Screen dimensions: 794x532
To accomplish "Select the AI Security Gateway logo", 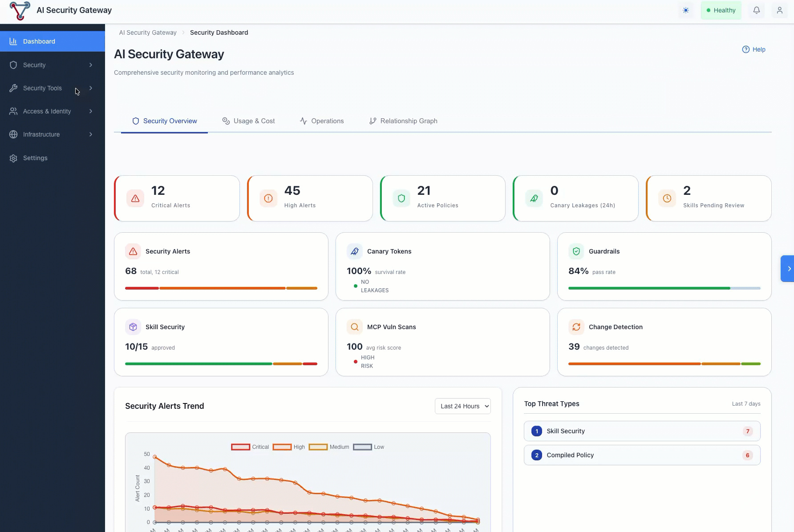I will [20, 10].
